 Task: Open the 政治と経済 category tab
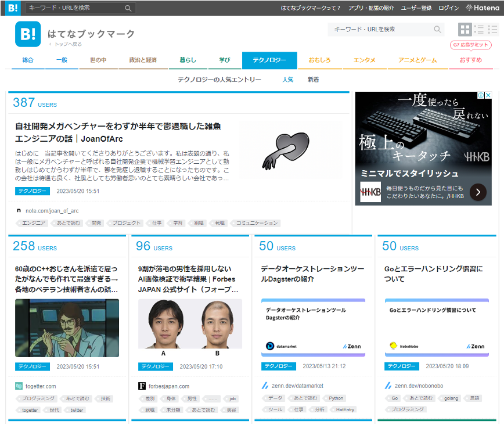(x=143, y=60)
